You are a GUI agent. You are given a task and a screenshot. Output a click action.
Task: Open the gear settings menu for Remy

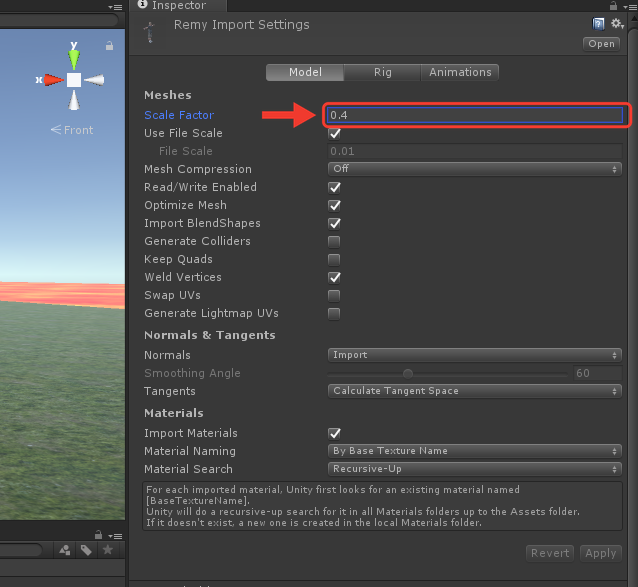[617, 24]
